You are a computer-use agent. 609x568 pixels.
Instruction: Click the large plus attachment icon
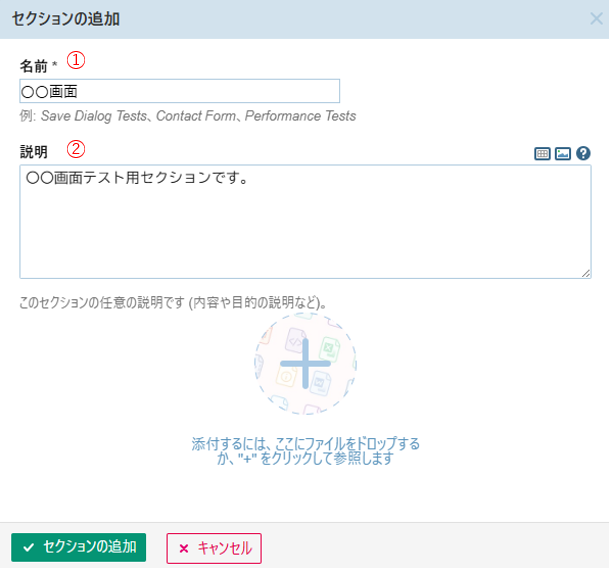305,363
